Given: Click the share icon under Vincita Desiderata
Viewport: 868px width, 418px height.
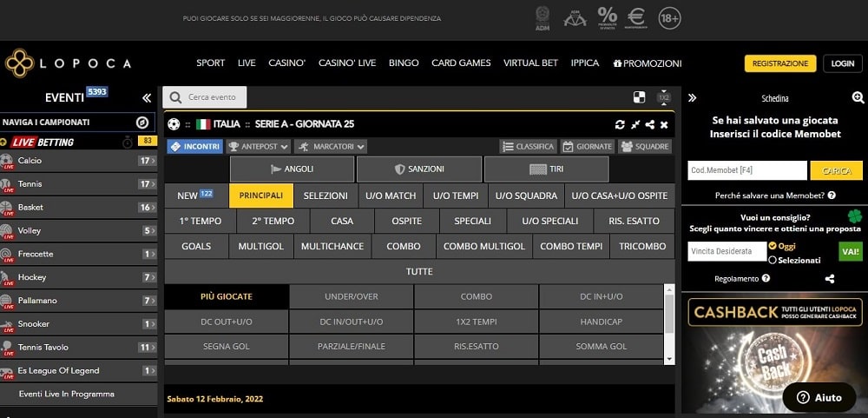Looking at the screenshot, I should (x=830, y=279).
